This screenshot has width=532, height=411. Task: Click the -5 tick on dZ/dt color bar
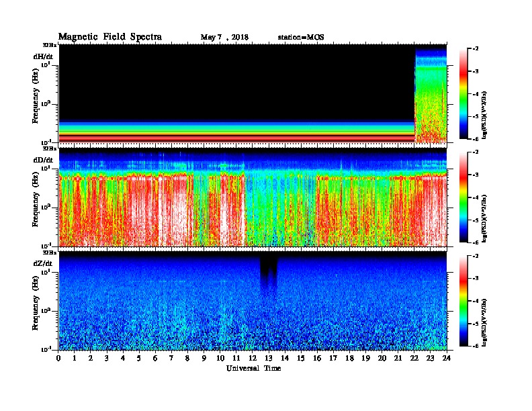[476, 324]
